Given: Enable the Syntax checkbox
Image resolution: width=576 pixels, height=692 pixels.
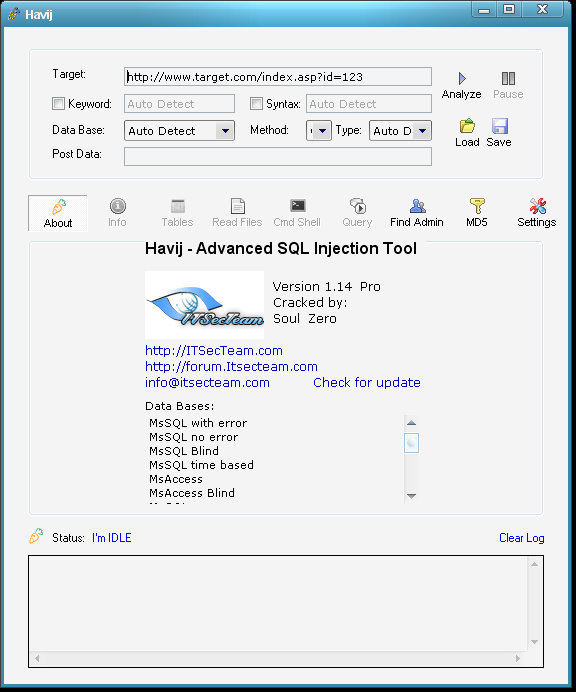Looking at the screenshot, I should pyautogui.click(x=256, y=104).
